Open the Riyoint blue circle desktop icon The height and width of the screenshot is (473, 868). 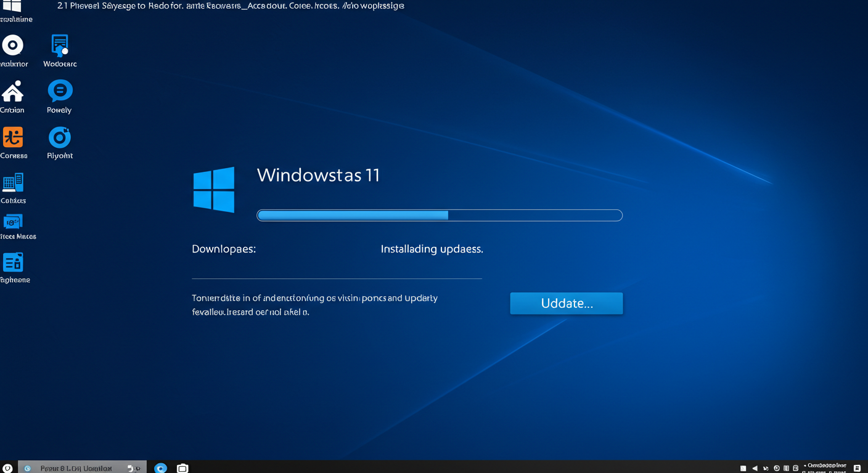(60, 137)
